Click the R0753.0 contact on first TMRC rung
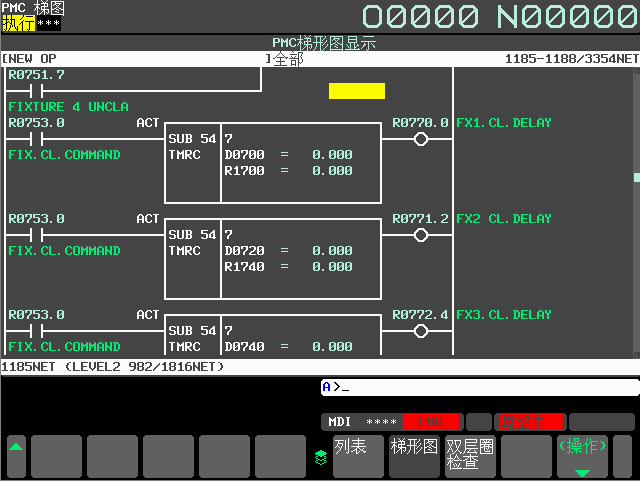This screenshot has height=481, width=640. 36,139
